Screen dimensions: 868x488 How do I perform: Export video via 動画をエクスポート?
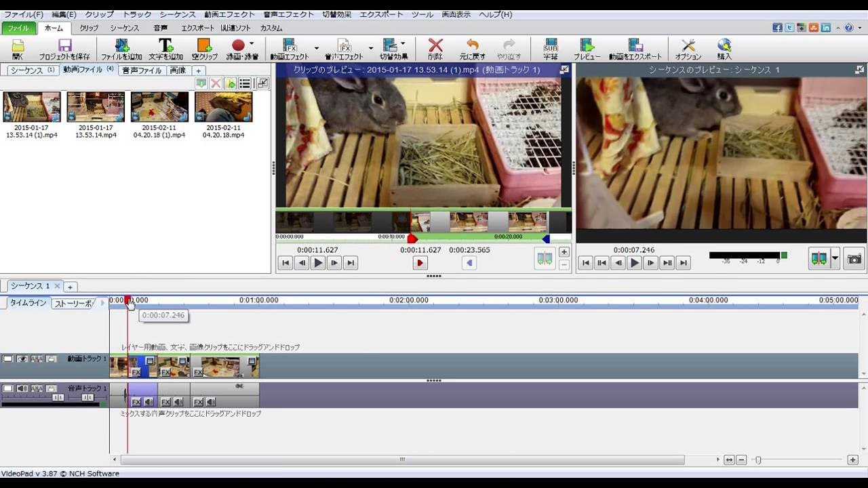tap(635, 49)
